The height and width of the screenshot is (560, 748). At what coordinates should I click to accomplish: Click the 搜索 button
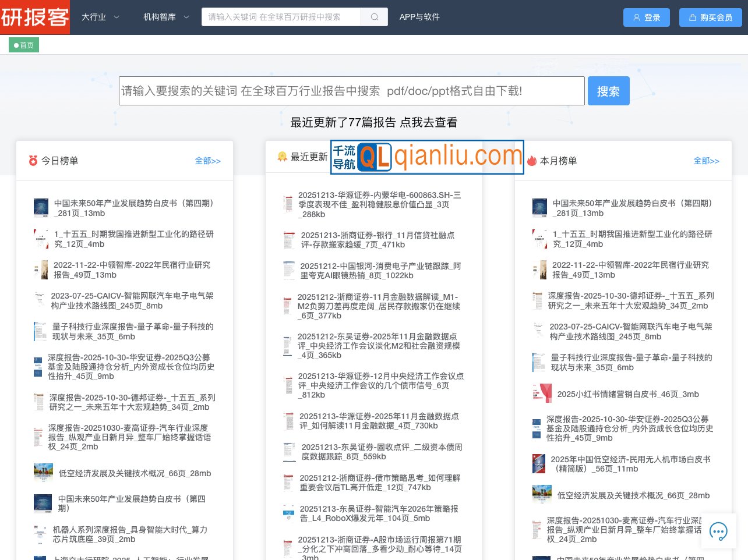(608, 91)
